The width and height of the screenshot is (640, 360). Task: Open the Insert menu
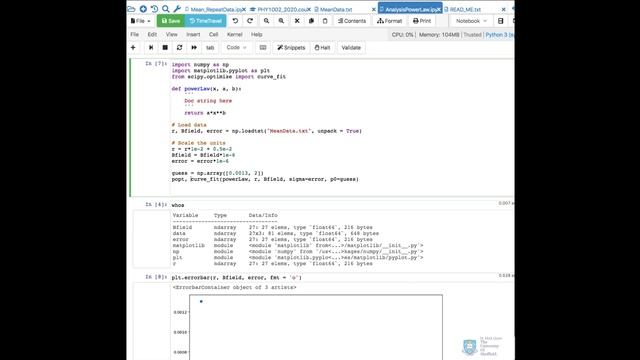click(193, 35)
